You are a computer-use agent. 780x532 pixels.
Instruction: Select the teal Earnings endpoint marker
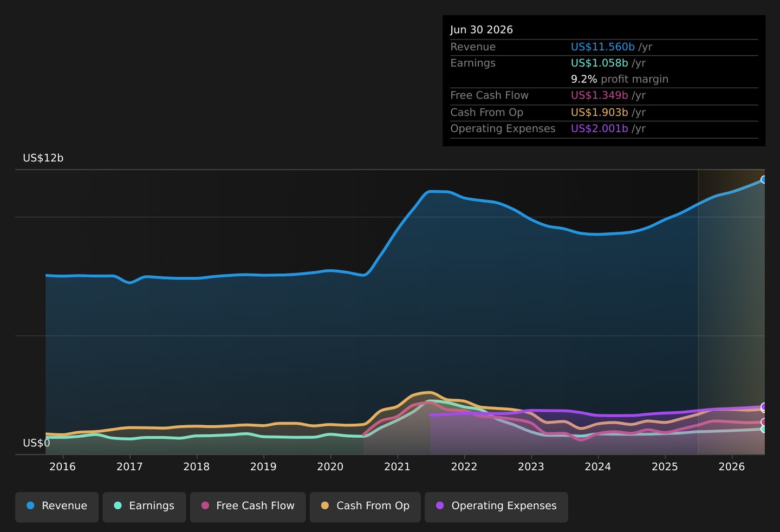(x=764, y=429)
